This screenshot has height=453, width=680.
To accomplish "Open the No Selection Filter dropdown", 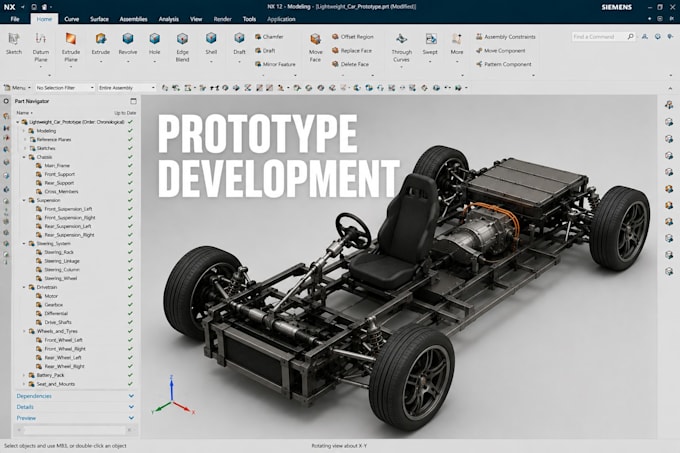I will coord(65,88).
